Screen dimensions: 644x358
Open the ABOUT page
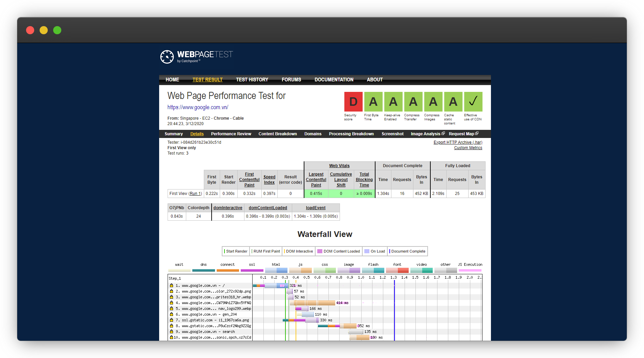coord(375,80)
